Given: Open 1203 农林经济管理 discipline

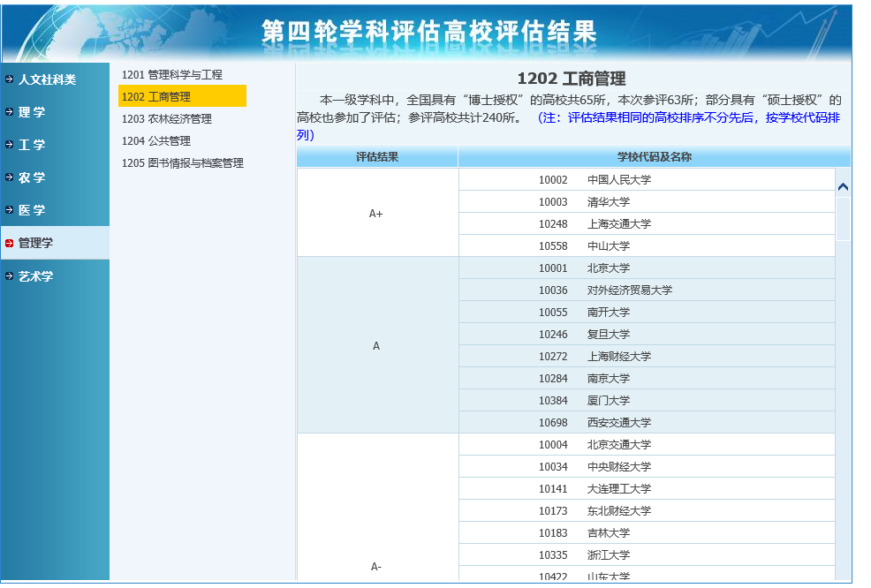Looking at the screenshot, I should pos(167,119).
